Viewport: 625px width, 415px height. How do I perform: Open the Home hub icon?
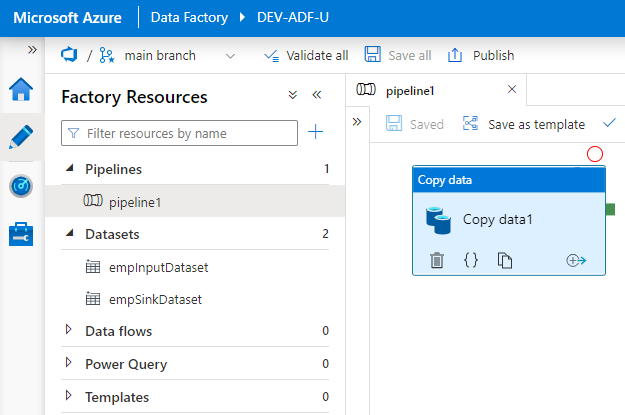click(x=21, y=89)
